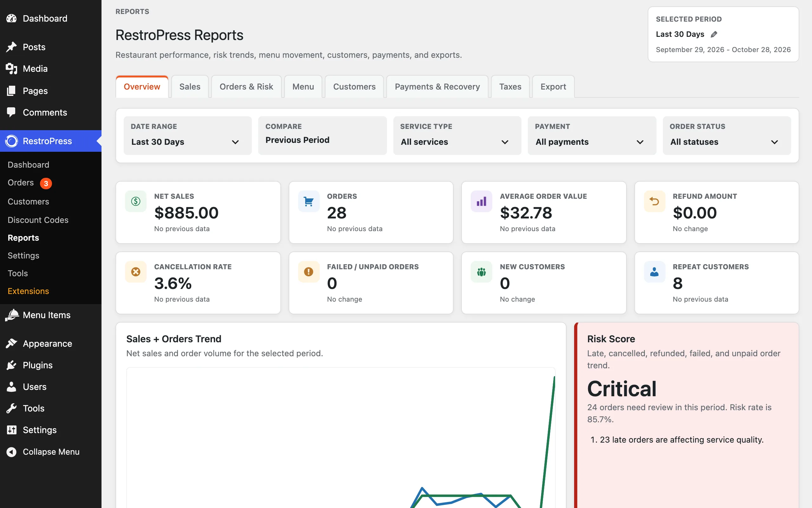Click the $885.00 net sales value

click(186, 213)
